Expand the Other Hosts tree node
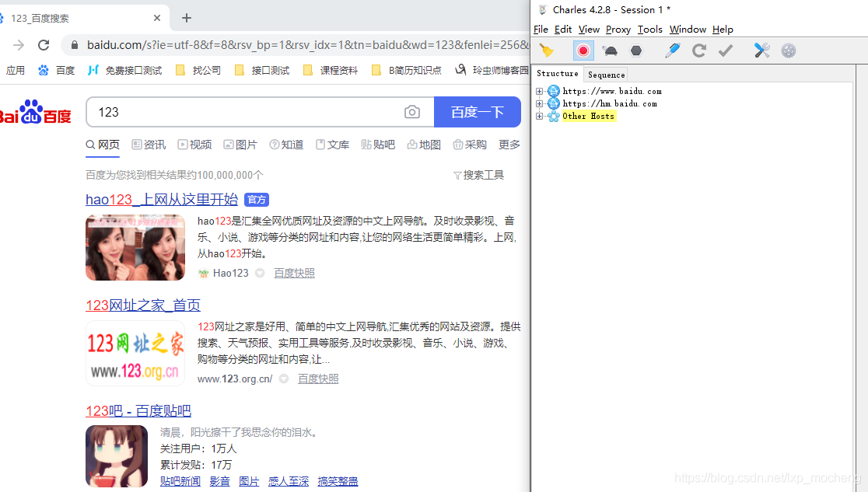This screenshot has height=492, width=868. click(539, 117)
